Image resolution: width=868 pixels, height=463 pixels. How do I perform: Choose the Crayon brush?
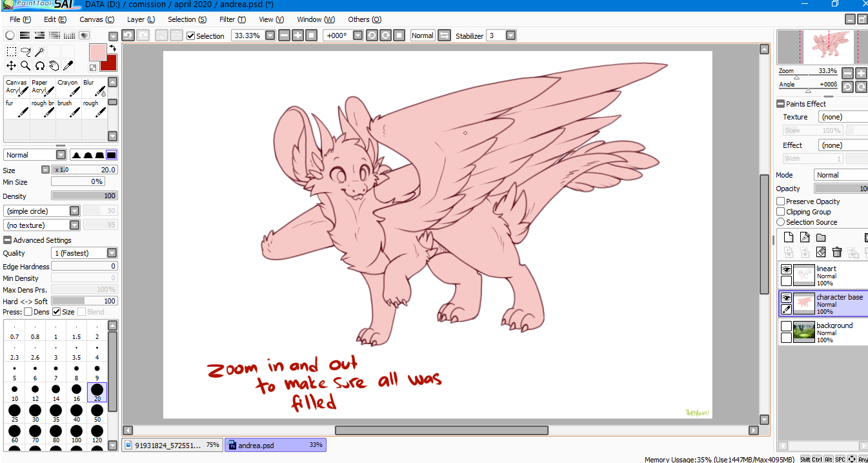[68, 87]
